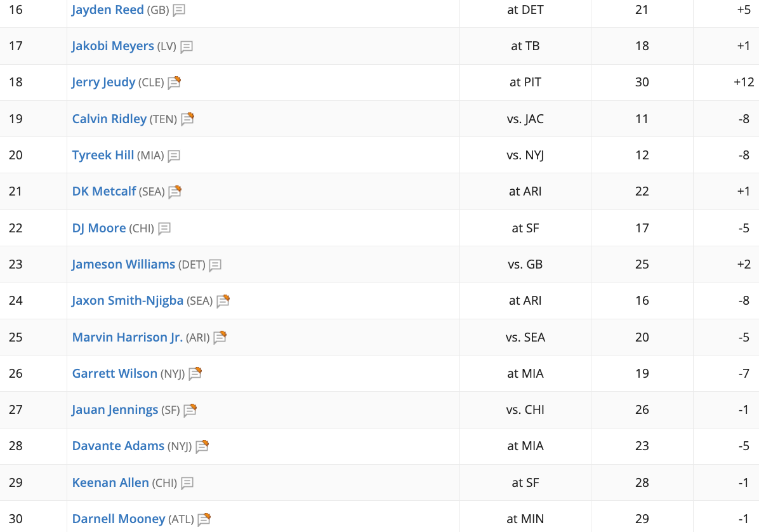Open the notes icon next to Calvin Ridley
The image size is (759, 532).
[187, 119]
